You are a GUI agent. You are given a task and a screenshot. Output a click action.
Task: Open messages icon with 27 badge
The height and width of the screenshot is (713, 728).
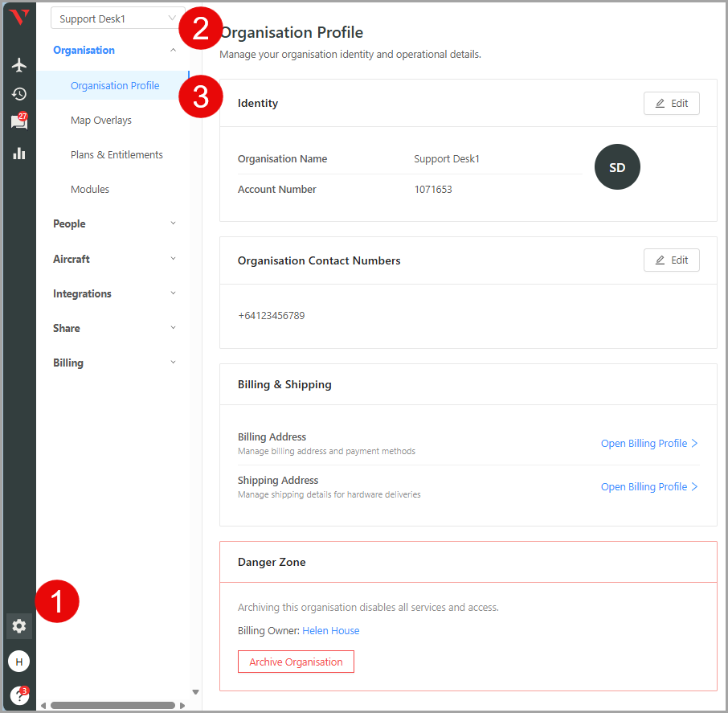[19, 121]
